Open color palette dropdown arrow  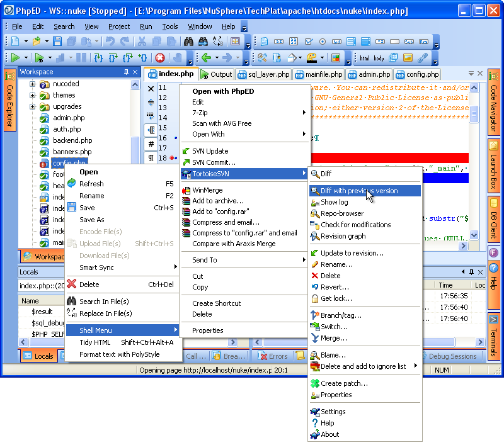(x=322, y=58)
